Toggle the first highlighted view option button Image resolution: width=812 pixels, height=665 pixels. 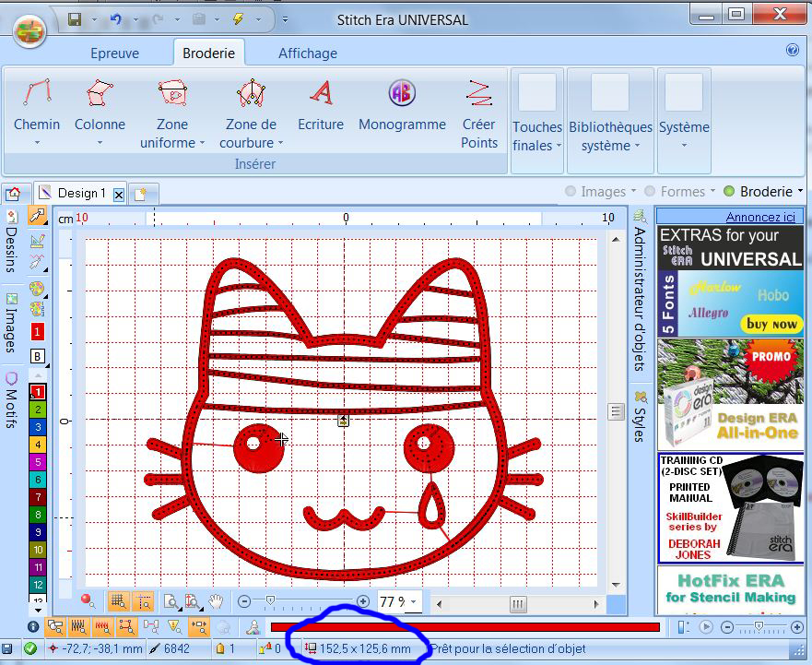(55, 627)
